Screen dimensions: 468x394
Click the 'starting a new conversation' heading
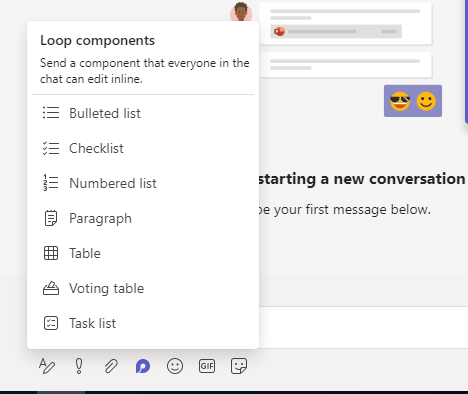click(x=362, y=179)
